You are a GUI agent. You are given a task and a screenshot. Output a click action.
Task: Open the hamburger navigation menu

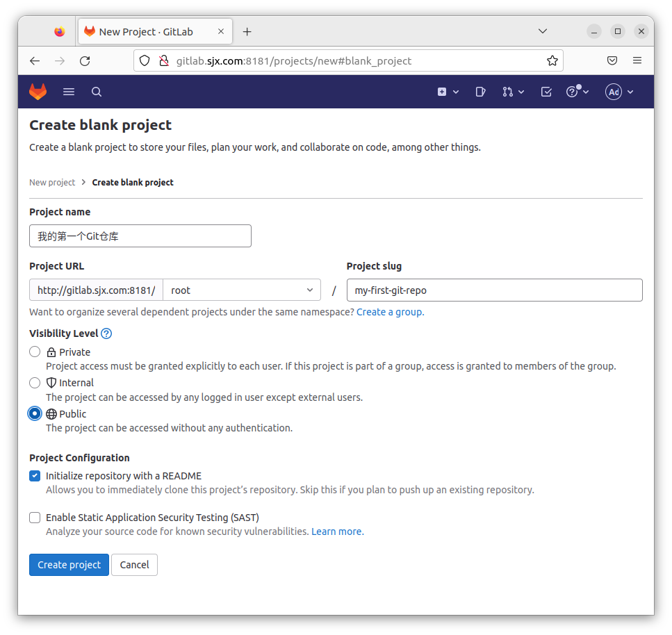(69, 92)
